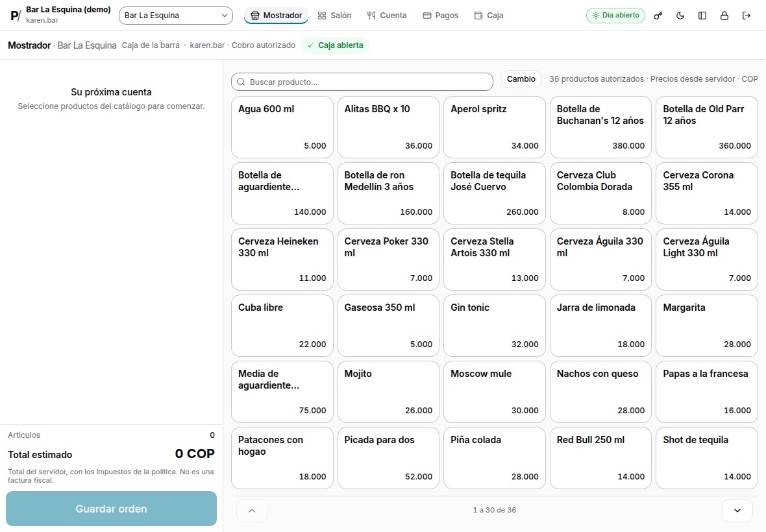Open the Caja tab
Image resolution: width=766 pixels, height=532 pixels.
489,16
